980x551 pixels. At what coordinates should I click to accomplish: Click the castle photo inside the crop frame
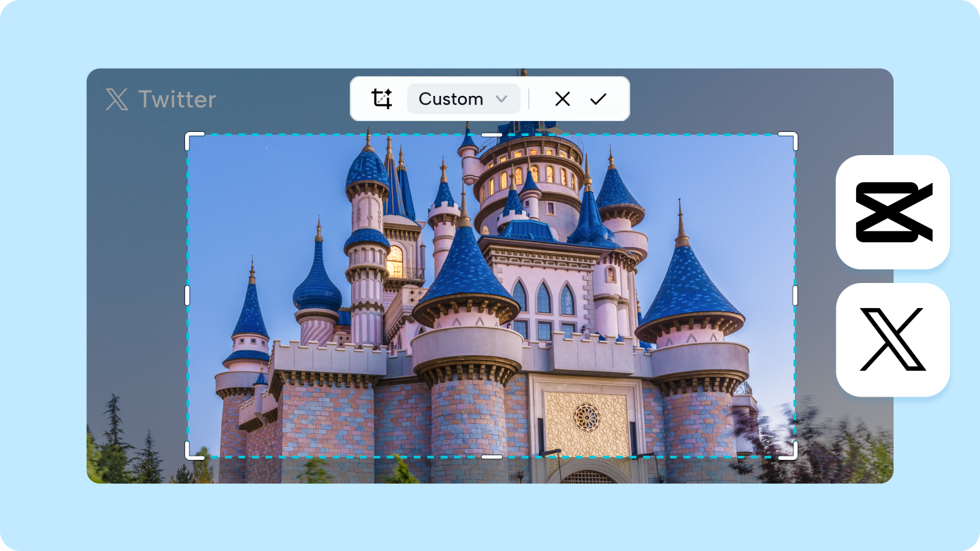pos(491,295)
